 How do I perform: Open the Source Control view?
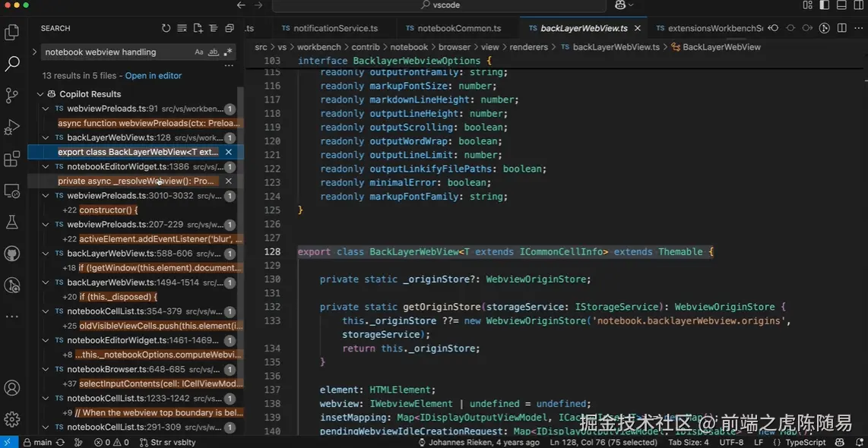tap(12, 95)
